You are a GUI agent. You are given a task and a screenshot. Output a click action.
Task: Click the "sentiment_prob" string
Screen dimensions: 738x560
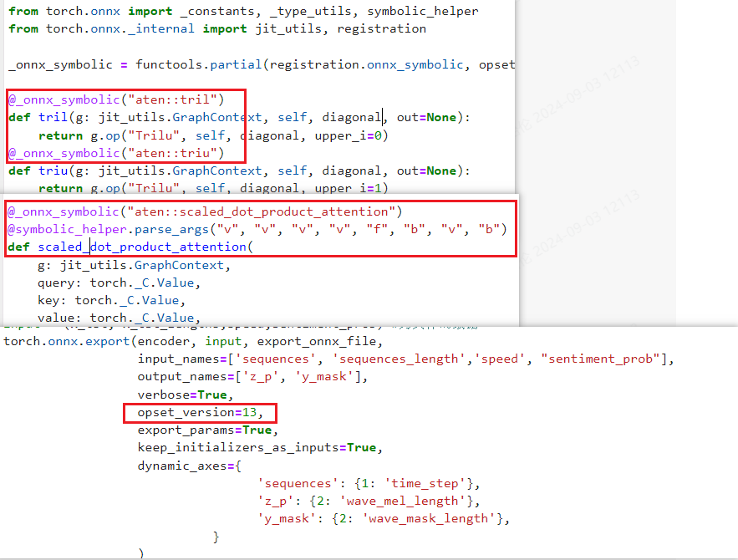[x=601, y=359]
